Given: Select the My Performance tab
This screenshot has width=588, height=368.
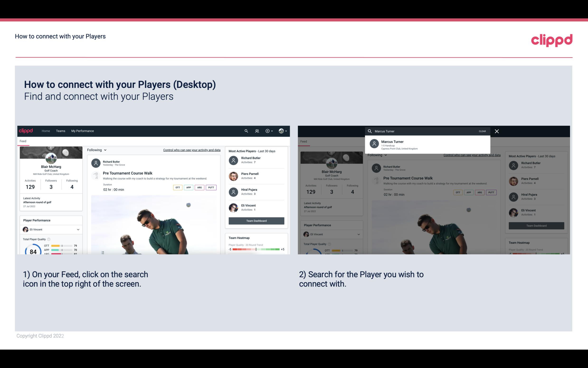Looking at the screenshot, I should tap(83, 131).
